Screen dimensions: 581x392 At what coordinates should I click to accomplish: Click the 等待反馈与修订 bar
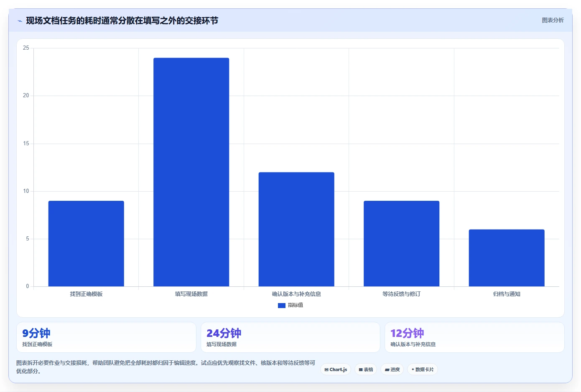(x=402, y=243)
